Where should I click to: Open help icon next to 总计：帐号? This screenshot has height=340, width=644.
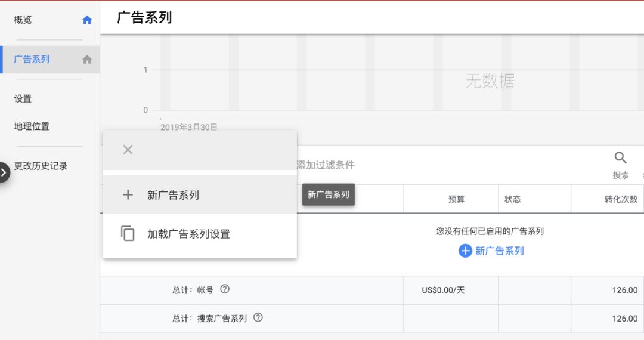click(x=225, y=289)
